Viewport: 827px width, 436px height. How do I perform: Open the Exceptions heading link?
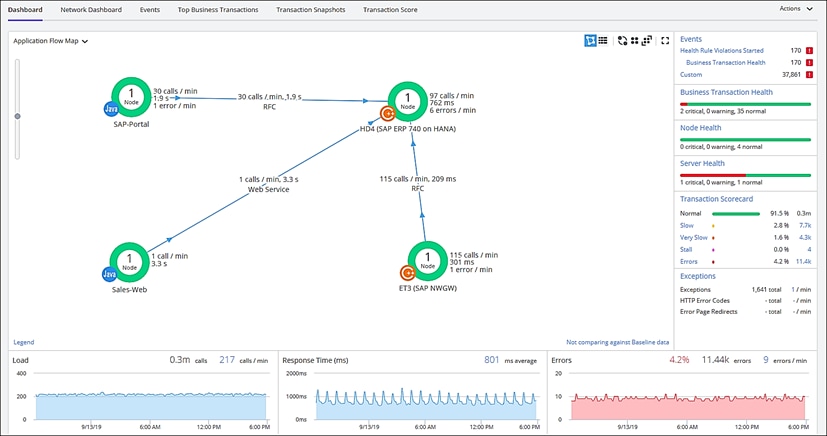point(698,276)
